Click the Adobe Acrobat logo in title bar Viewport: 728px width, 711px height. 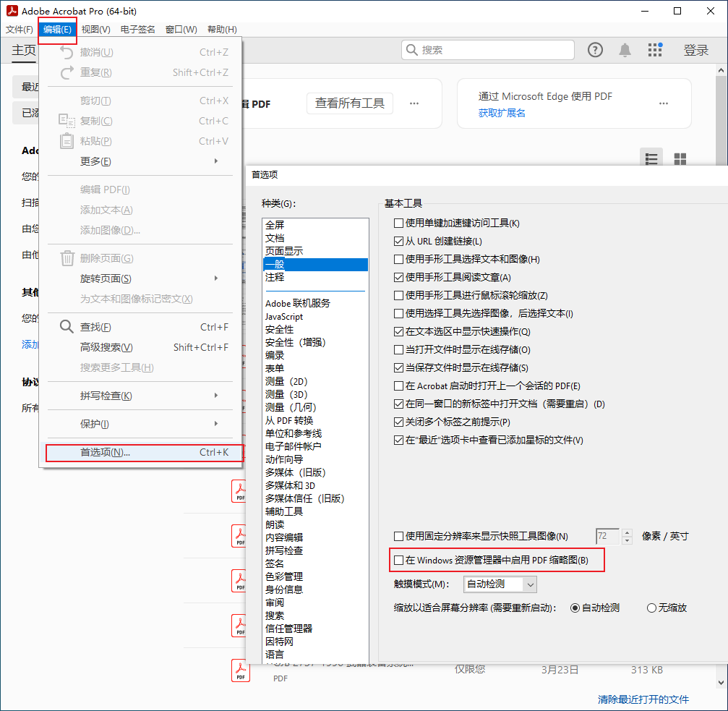click(x=12, y=11)
